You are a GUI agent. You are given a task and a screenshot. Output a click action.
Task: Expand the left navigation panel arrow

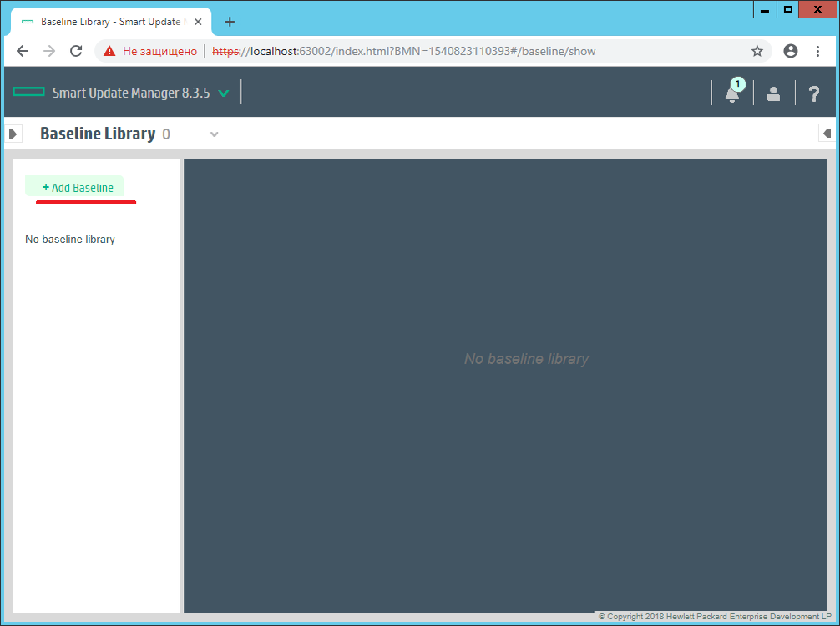(13, 133)
